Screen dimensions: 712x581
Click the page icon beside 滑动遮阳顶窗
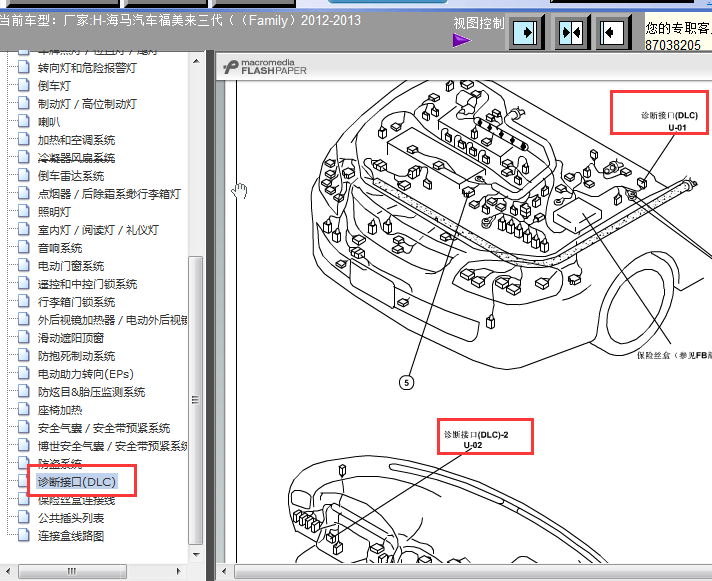tap(24, 337)
